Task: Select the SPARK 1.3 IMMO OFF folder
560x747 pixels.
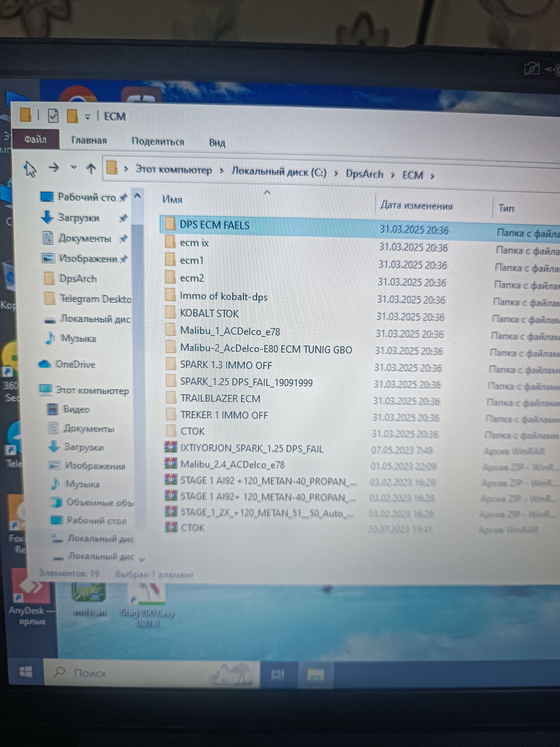Action: point(226,365)
